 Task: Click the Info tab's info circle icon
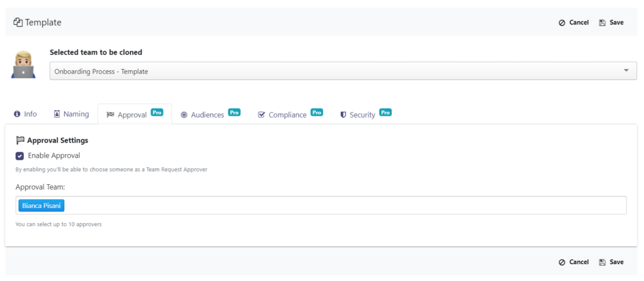point(17,114)
